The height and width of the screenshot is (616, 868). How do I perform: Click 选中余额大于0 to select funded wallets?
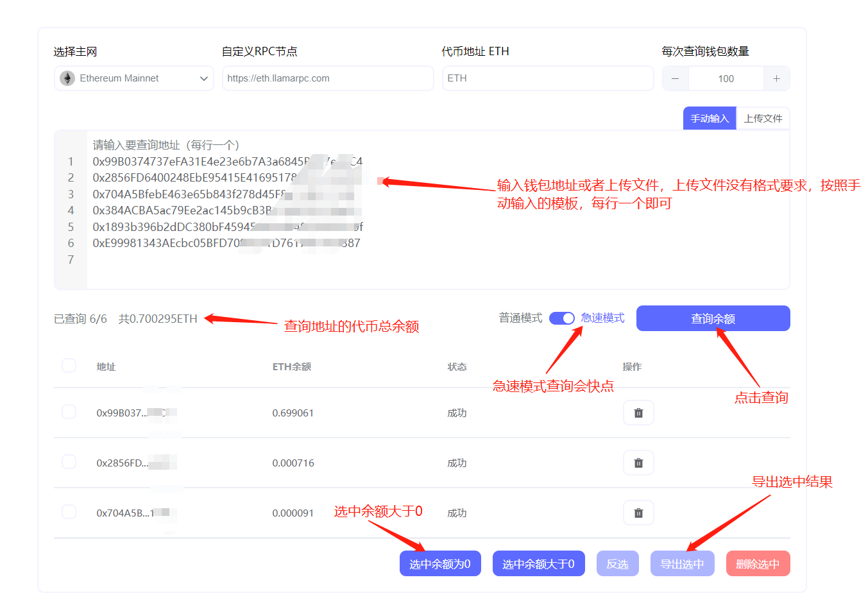[538, 563]
